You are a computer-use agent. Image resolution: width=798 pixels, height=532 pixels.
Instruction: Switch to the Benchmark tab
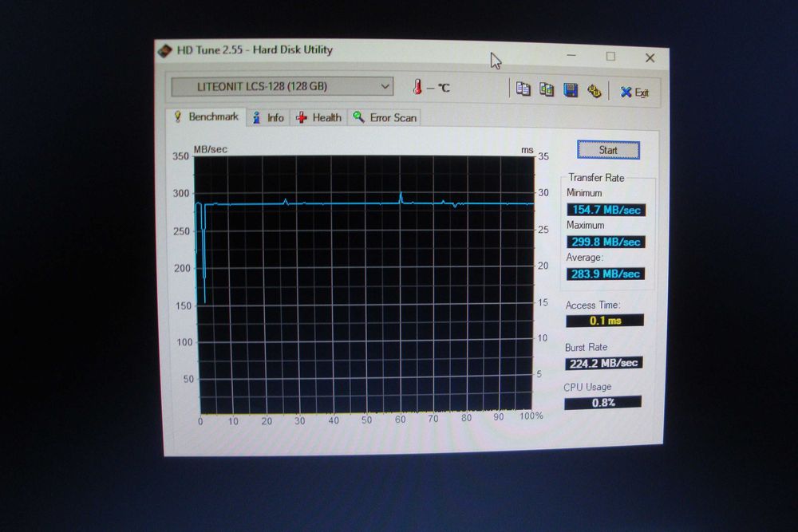tap(207, 116)
